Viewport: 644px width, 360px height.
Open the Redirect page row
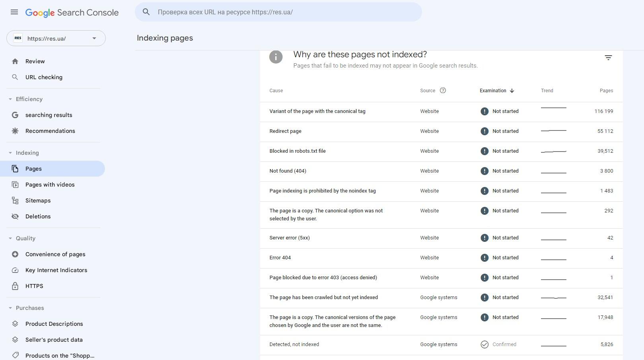click(285, 131)
